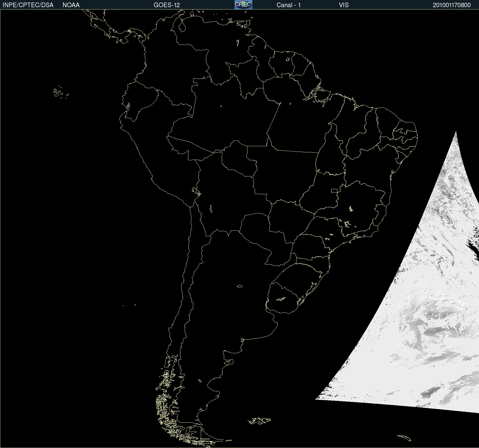479x448 pixels.
Task: Click the INPE/CPTEC/DSA header label
Action: (28, 5)
